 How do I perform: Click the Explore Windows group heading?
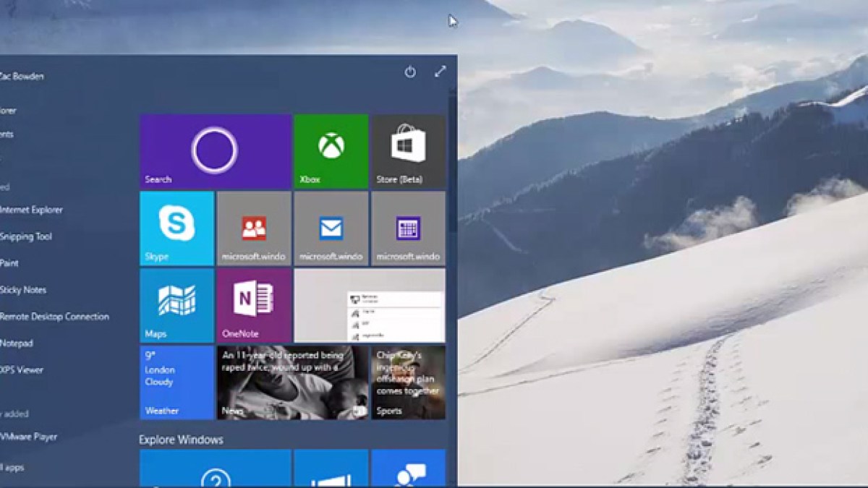tap(181, 440)
